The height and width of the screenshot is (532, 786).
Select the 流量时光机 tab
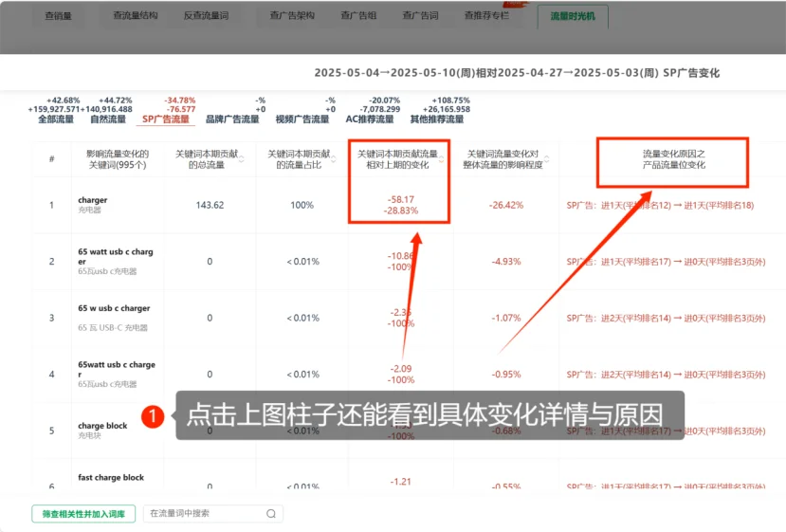[573, 16]
